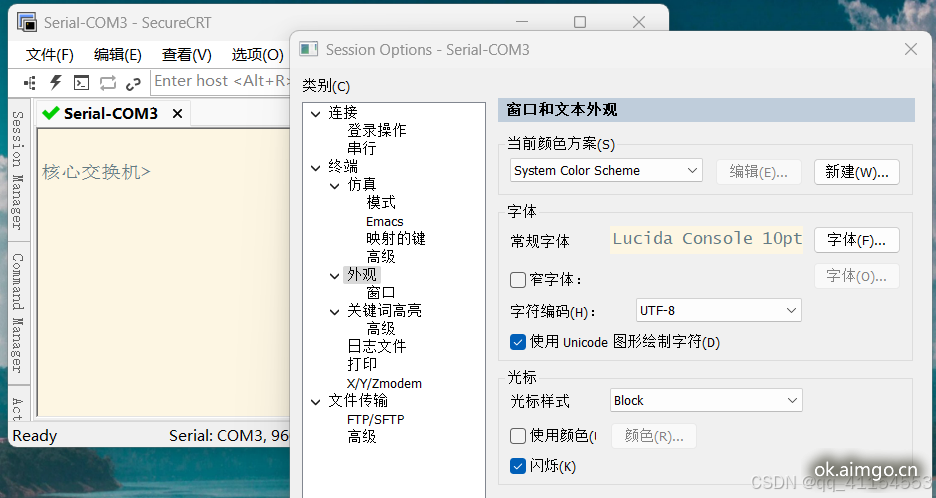Click the green checkmark on Serial-COM3 tab
Screen dimensions: 936x498
click(51, 114)
